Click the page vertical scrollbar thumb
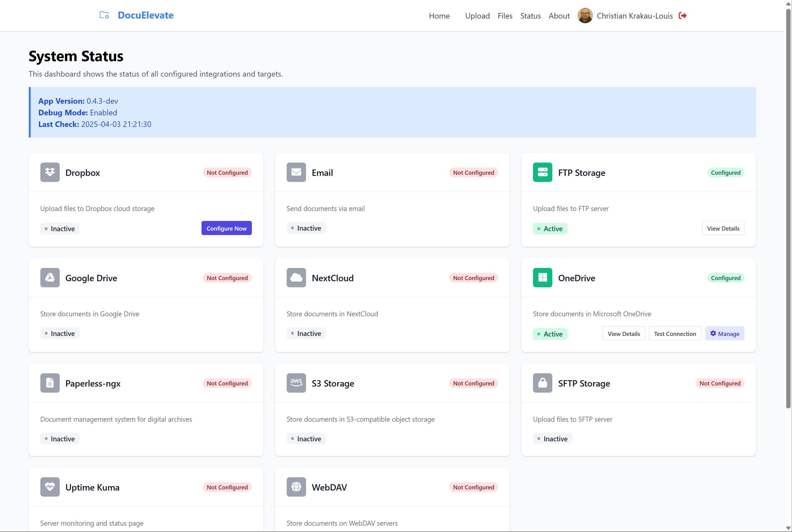 click(x=788, y=209)
